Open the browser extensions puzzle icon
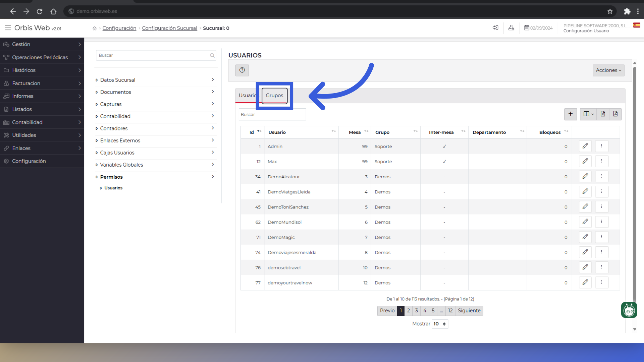 click(627, 11)
